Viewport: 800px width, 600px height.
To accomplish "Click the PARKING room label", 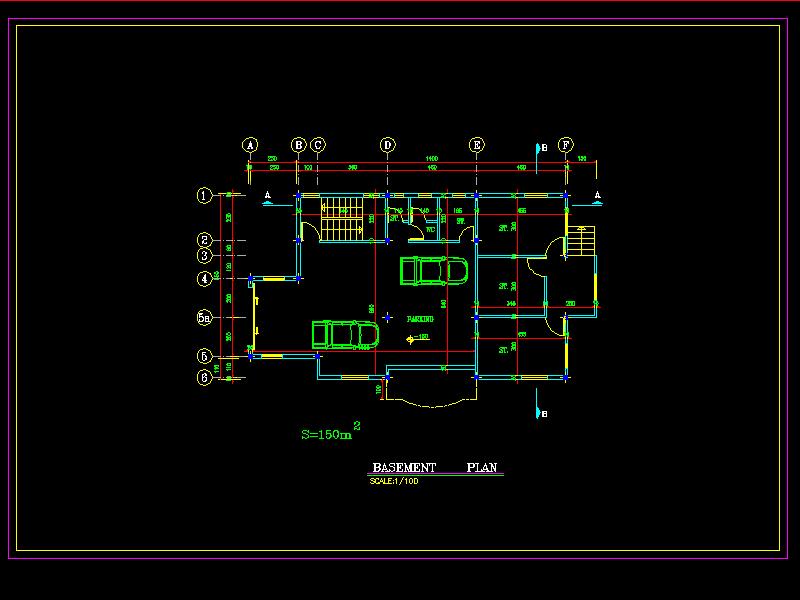I will click(420, 318).
